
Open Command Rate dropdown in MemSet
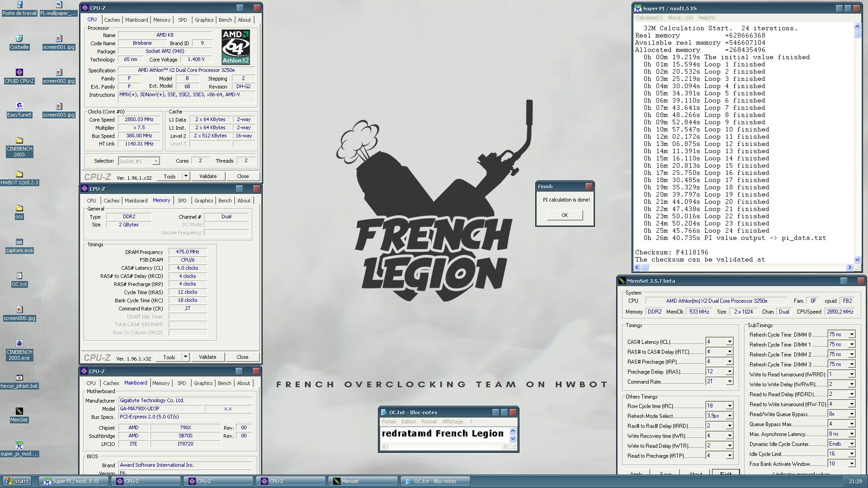click(729, 381)
